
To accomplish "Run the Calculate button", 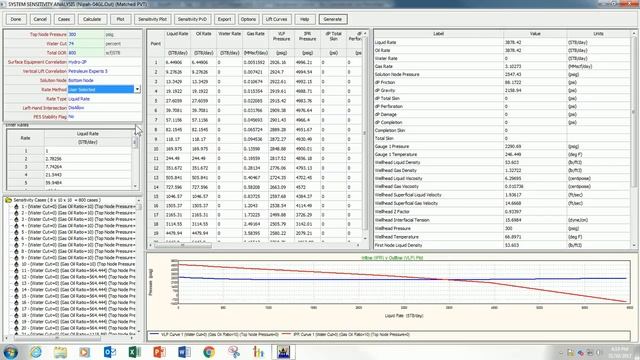I will [92, 19].
